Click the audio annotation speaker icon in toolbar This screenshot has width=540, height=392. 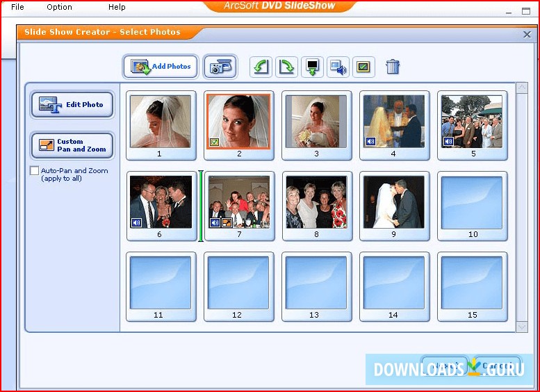point(338,67)
